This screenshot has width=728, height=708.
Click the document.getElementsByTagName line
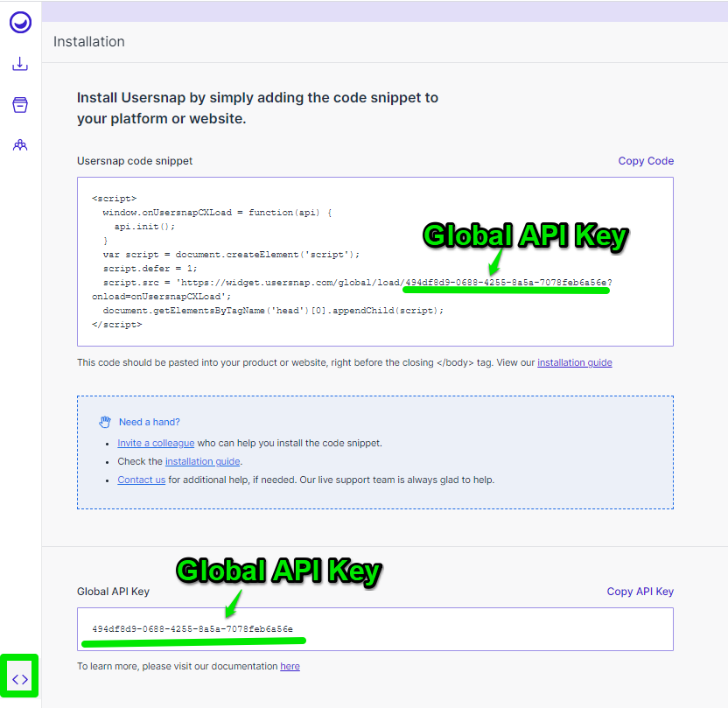pyautogui.click(x=274, y=311)
